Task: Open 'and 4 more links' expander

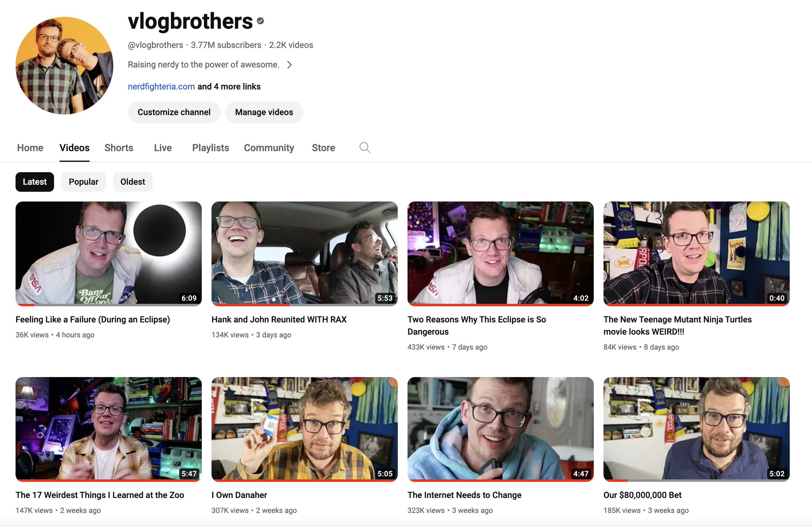Action: pyautogui.click(x=229, y=86)
